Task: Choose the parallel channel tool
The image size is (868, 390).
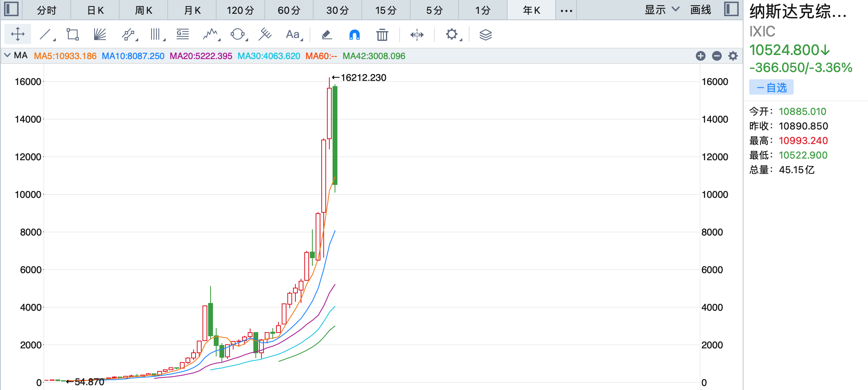Action: click(128, 35)
